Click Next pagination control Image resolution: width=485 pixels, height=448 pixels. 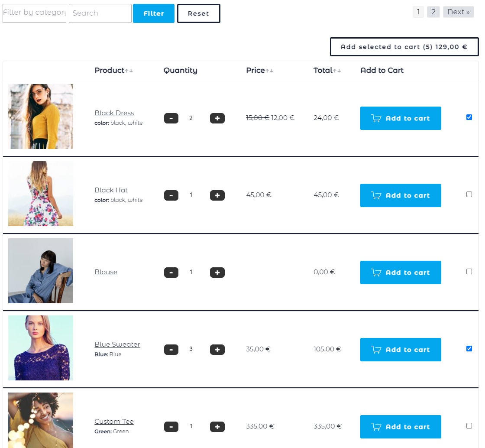tap(458, 12)
